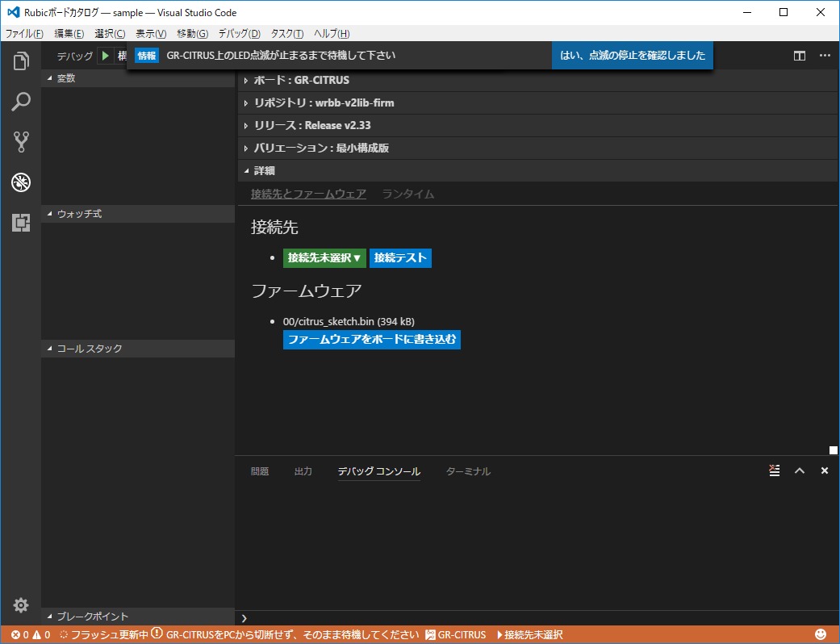Click the 00/citrus_sketch.bin firmware file text

coord(349,321)
